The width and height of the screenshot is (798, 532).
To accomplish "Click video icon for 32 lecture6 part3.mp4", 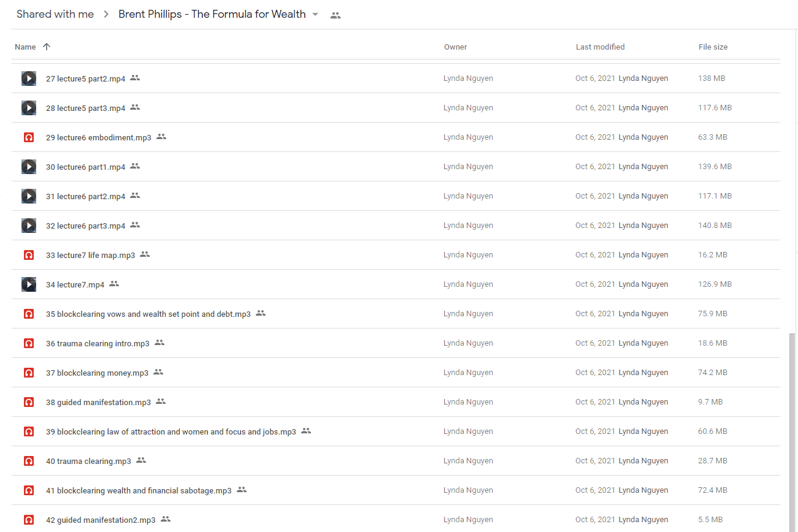I will [29, 226].
